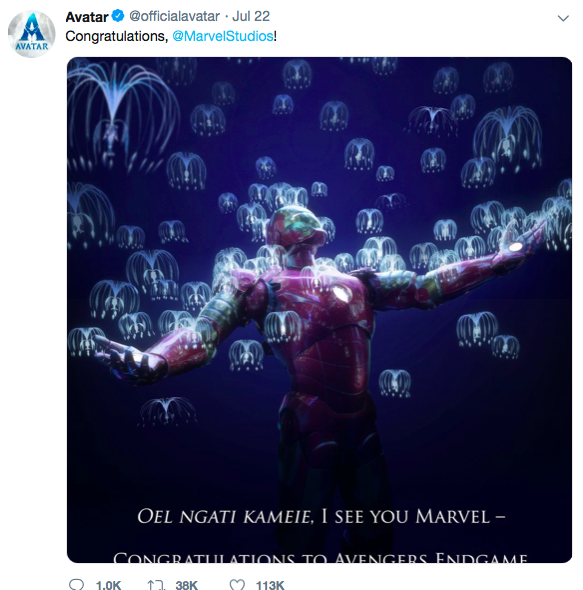Click the cropped 'Avengers Endgame' text line
Viewport: 583px width, 590px height.
320,557
